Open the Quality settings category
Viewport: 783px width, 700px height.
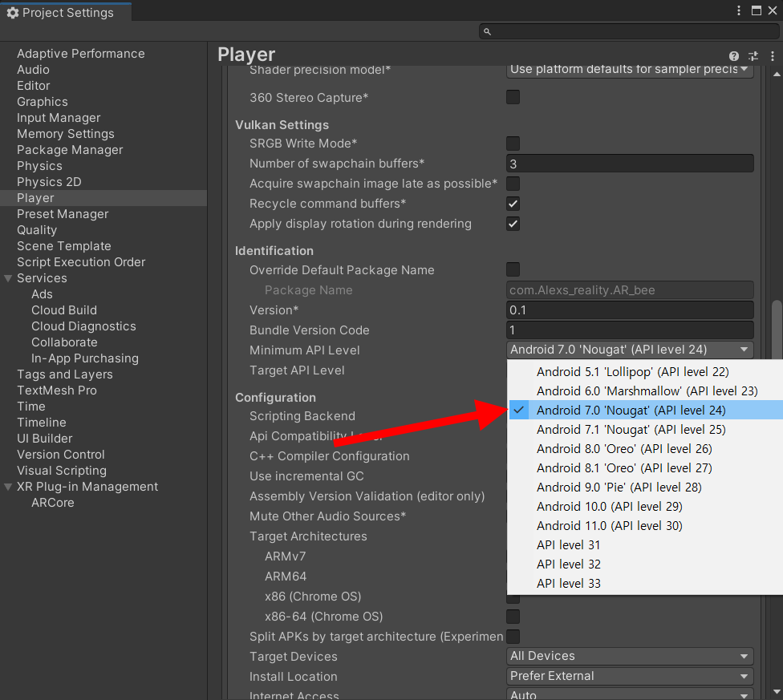tap(37, 230)
